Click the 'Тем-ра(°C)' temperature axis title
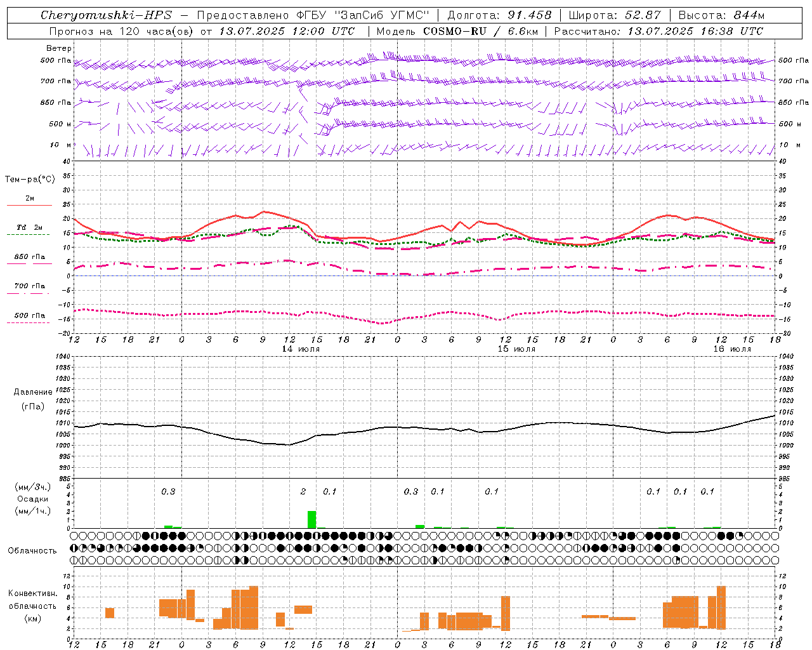 pyautogui.click(x=30, y=180)
